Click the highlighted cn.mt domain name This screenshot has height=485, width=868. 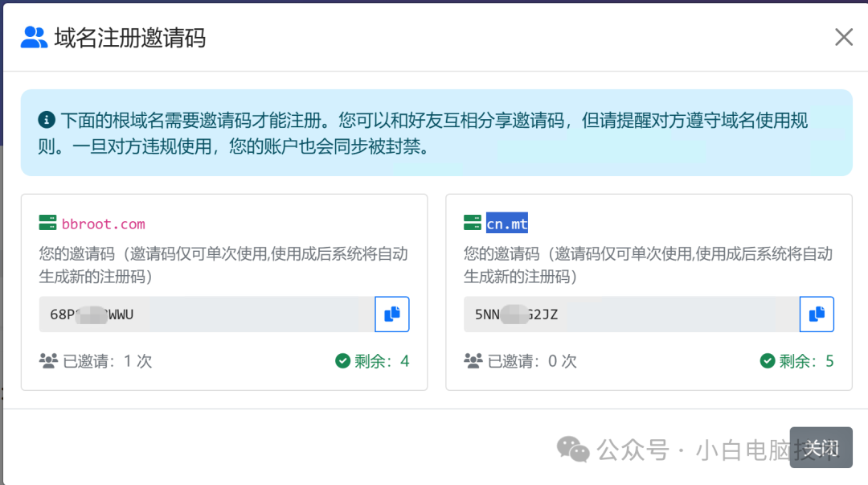[507, 224]
